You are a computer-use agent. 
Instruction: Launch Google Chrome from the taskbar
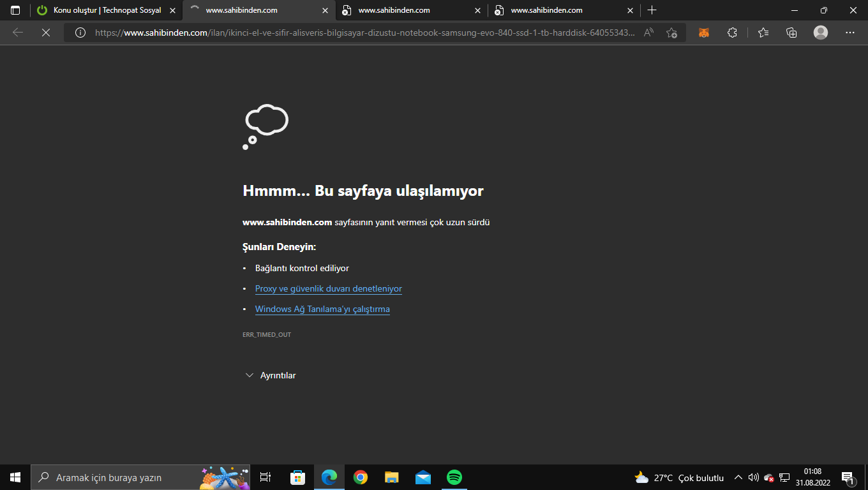(x=361, y=477)
